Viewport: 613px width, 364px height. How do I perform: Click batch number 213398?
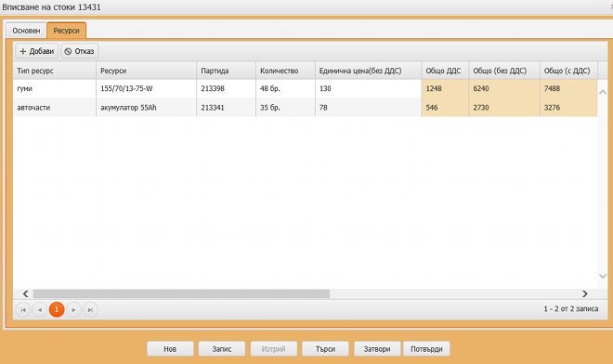(x=227, y=89)
